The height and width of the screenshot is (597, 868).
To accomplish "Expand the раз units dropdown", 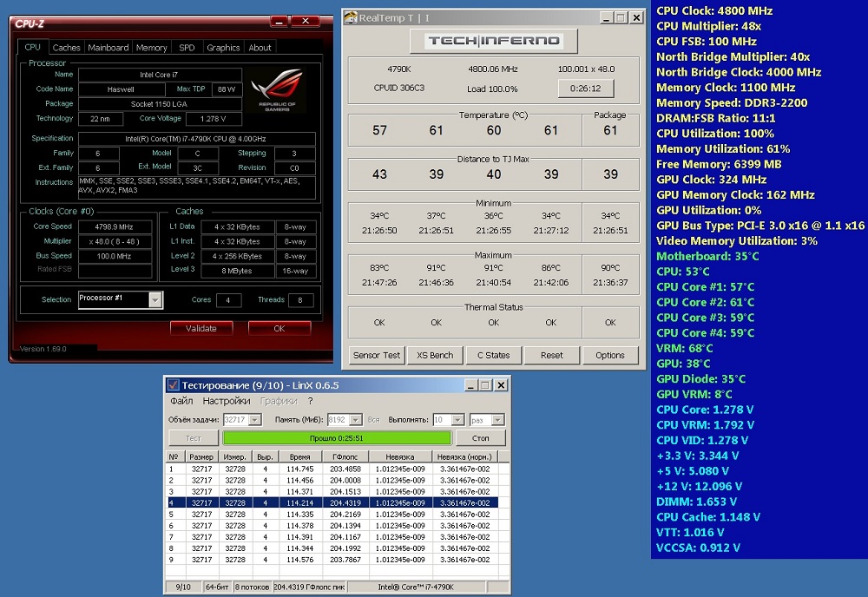I will click(x=497, y=420).
